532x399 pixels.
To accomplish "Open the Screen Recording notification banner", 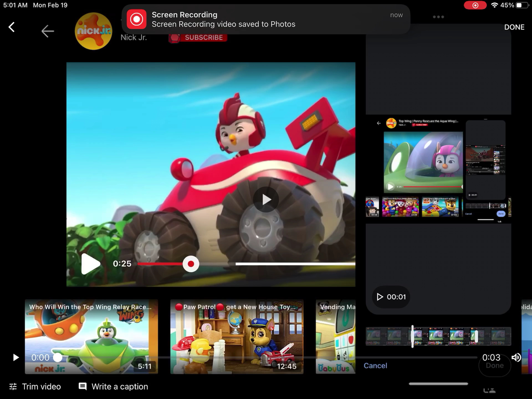I will pyautogui.click(x=266, y=19).
